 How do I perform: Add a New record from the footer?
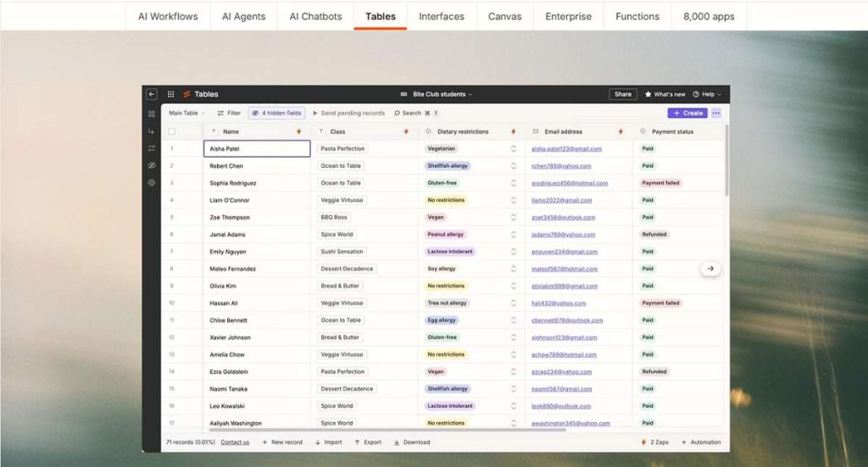(282, 442)
